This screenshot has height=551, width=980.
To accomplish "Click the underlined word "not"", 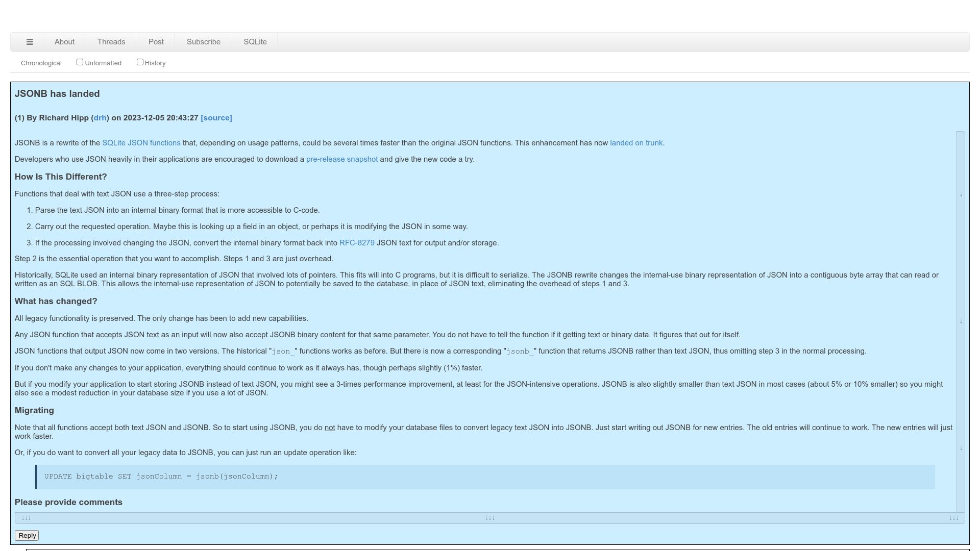I will (x=330, y=428).
